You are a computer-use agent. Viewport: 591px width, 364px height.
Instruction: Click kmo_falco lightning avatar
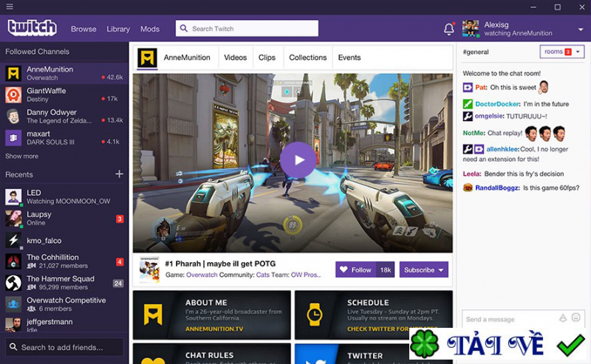13,240
